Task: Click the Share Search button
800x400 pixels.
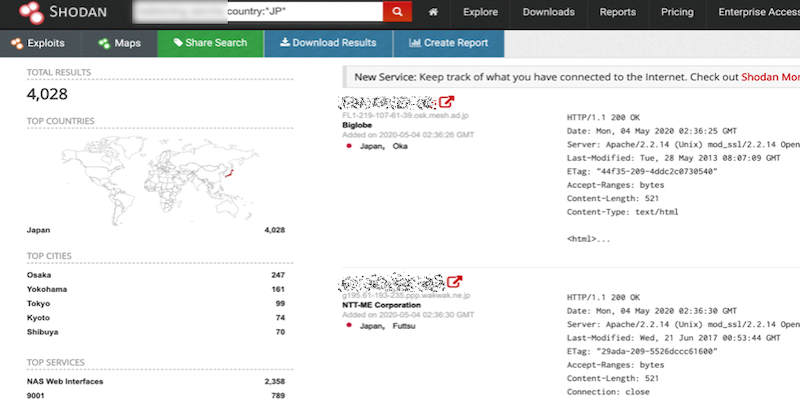Action: click(x=210, y=43)
